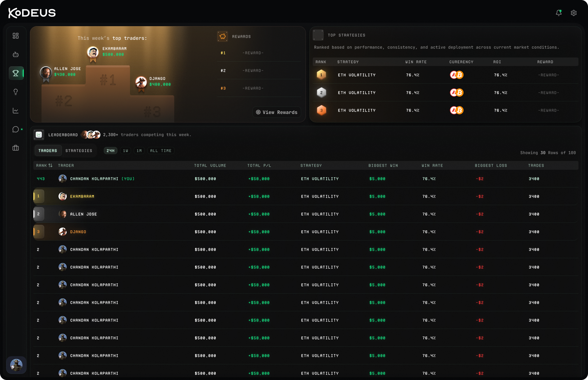Open the bot icon in sidebar
The image size is (588, 380).
coord(16,54)
